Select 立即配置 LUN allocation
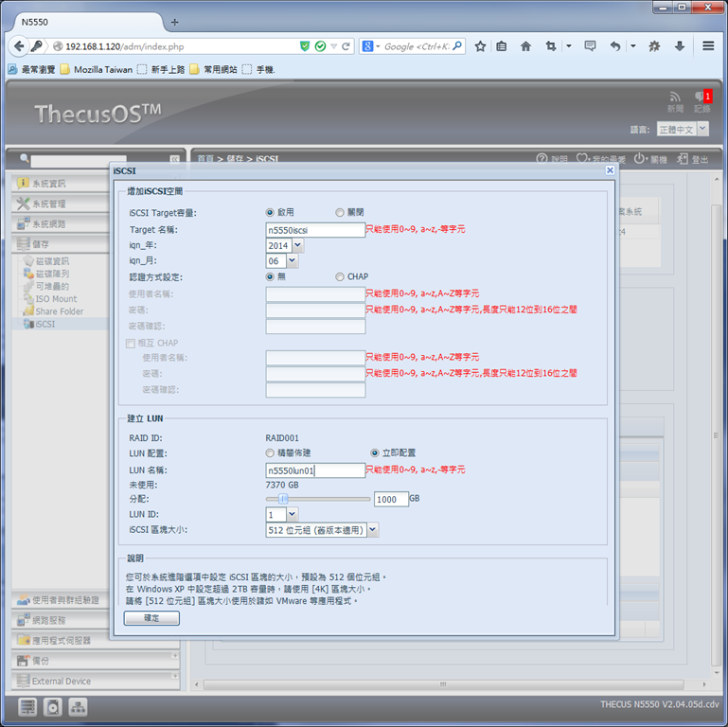Viewport: 728px width, 727px height. 375,452
